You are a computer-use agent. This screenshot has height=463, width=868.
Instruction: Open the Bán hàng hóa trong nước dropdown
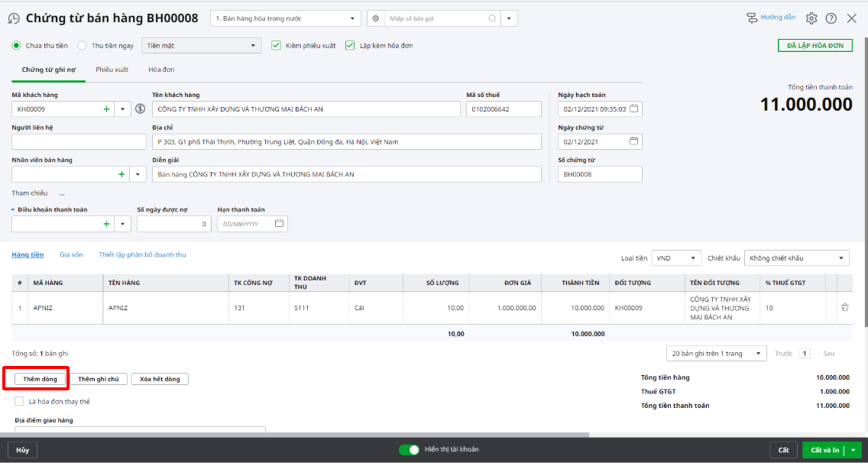point(286,18)
